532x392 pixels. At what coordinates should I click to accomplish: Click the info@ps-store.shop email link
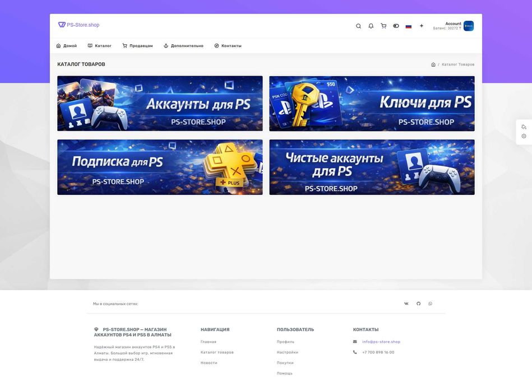click(x=381, y=342)
